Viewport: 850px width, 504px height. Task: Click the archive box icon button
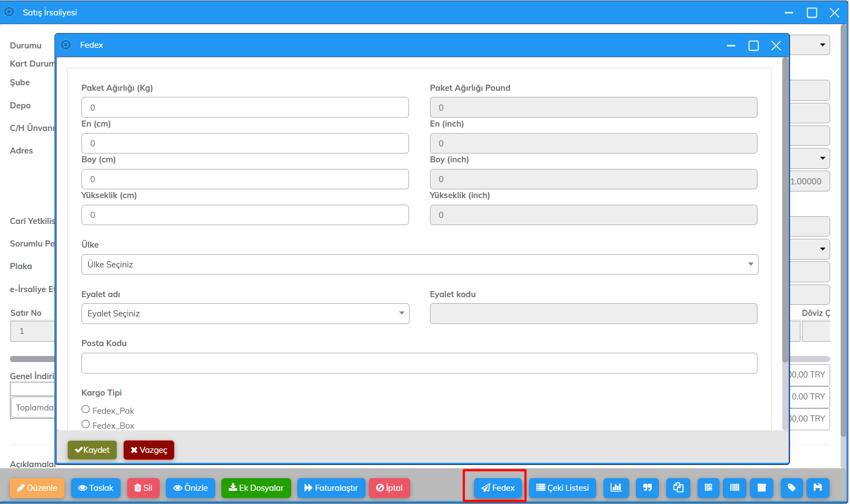(x=762, y=488)
